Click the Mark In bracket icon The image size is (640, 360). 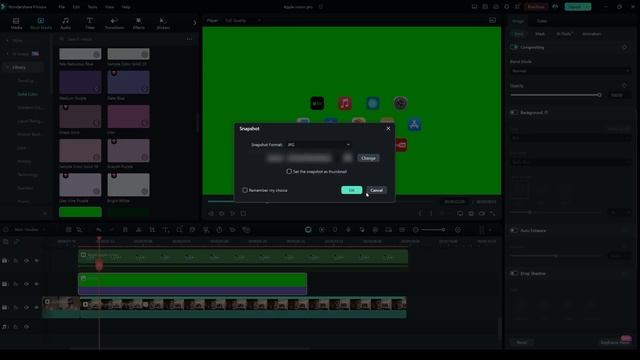(420, 213)
